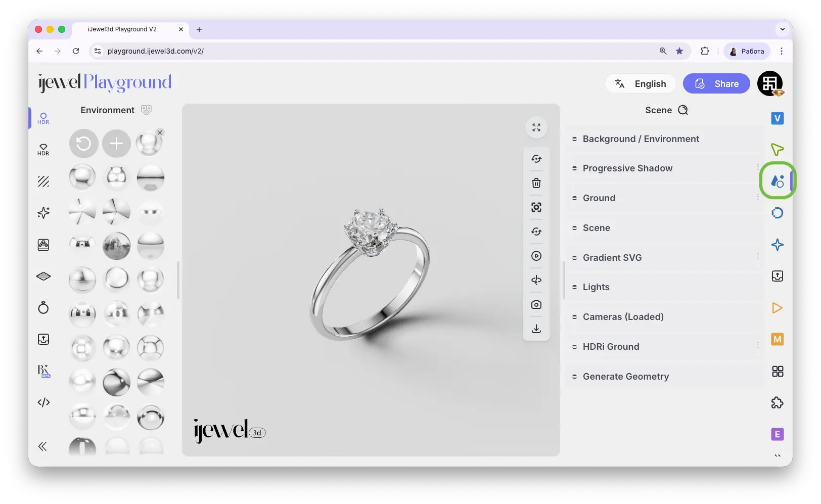
Task: Collapse the left panel with double chevron
Action: pyautogui.click(x=42, y=446)
